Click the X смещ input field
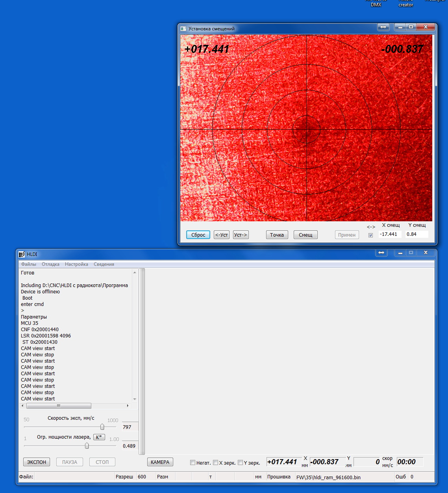448x493 pixels. (390, 234)
